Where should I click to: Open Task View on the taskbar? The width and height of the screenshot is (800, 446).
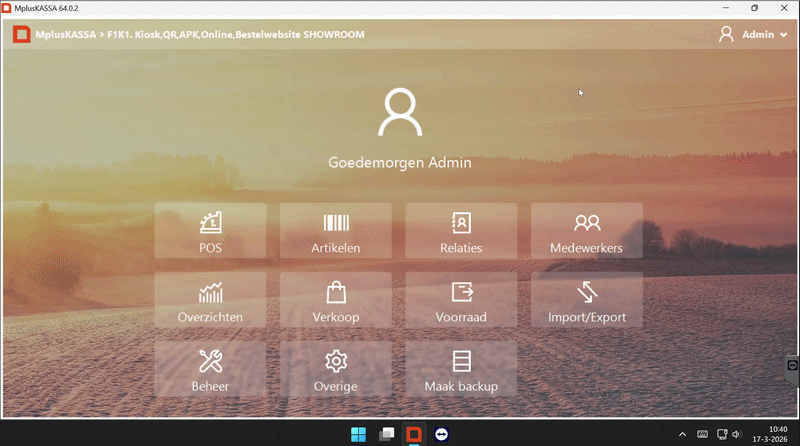coord(386,434)
